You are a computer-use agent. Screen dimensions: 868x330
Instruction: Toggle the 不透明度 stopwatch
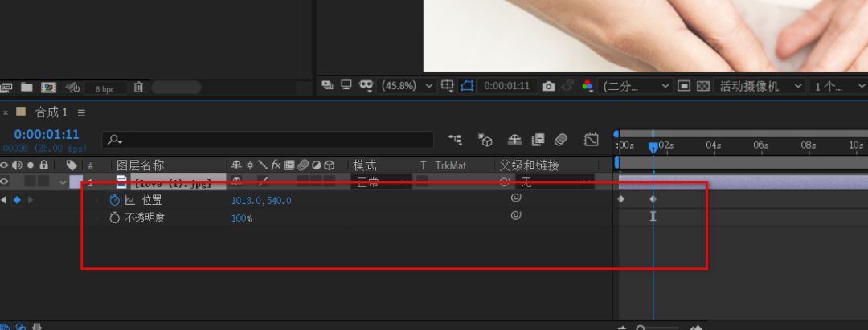pos(115,218)
